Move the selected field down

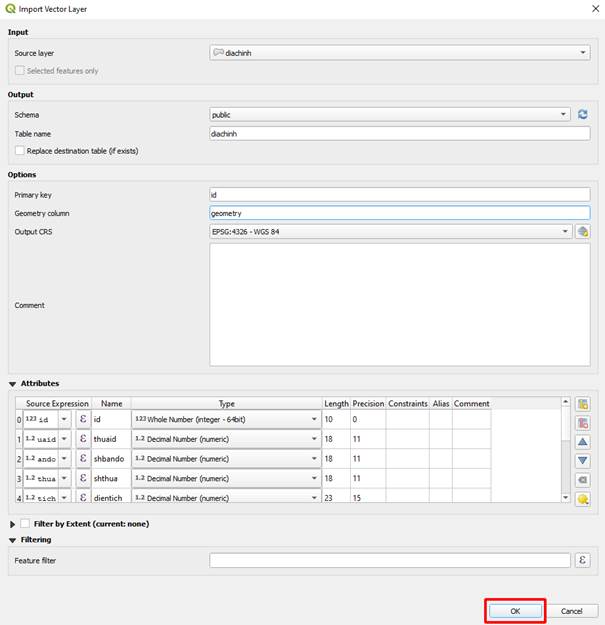tap(583, 461)
